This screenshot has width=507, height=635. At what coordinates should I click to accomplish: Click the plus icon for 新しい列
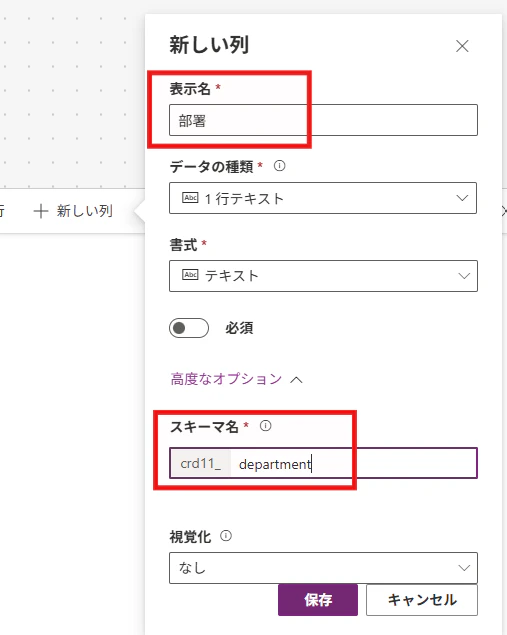pyautogui.click(x=41, y=211)
